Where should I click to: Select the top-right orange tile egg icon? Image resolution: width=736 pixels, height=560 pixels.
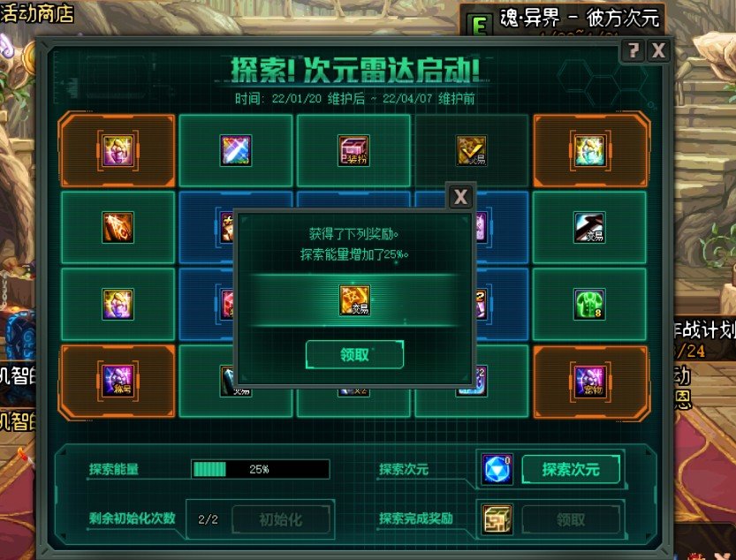[x=589, y=151]
